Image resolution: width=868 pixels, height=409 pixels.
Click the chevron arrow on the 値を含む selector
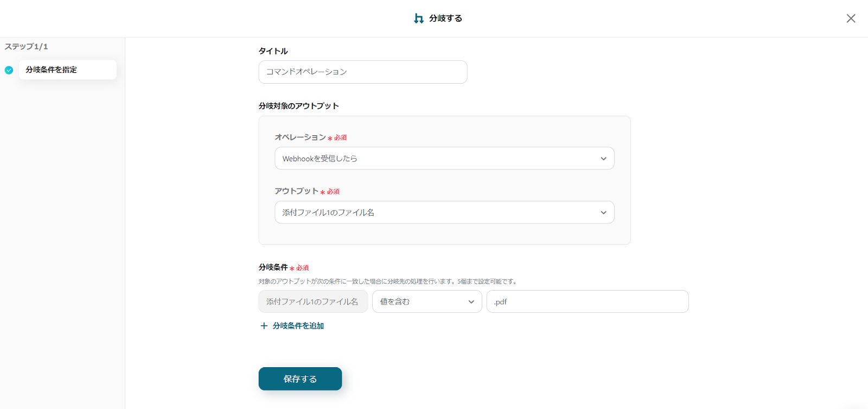(471, 302)
